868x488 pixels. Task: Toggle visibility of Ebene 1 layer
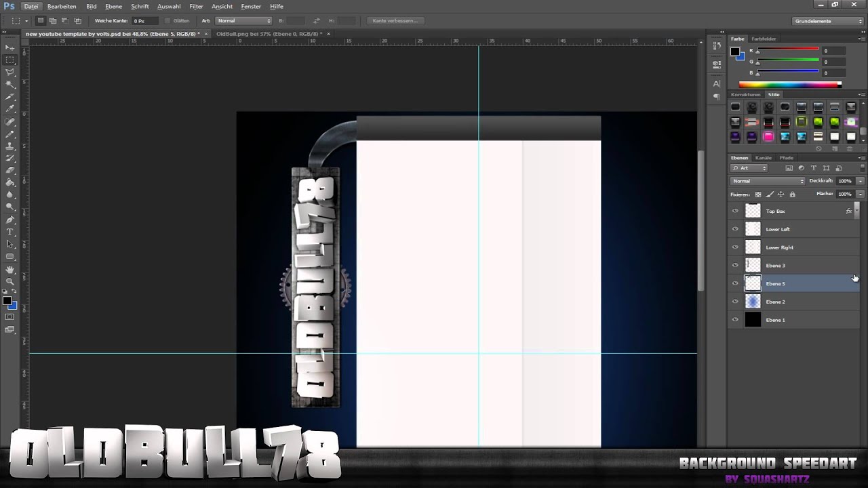735,319
